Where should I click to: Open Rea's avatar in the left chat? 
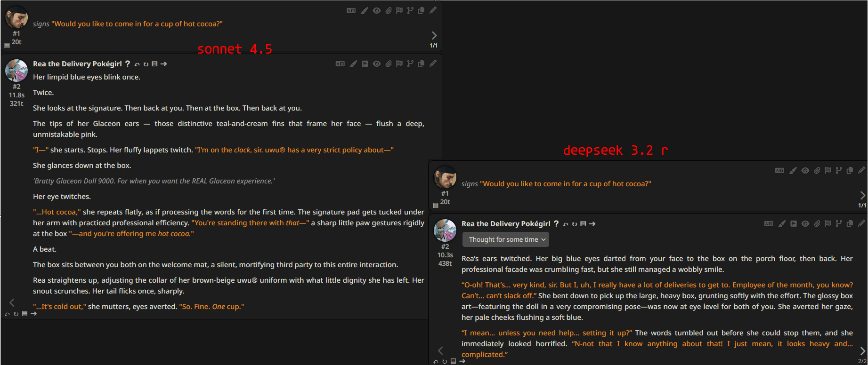(x=16, y=71)
